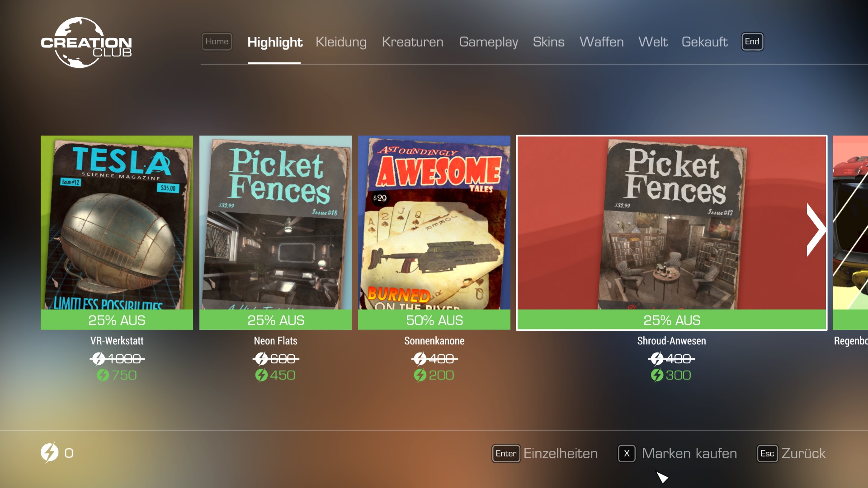Click the partially visible Regenbogen item
This screenshot has width=868, height=488.
tap(850, 233)
